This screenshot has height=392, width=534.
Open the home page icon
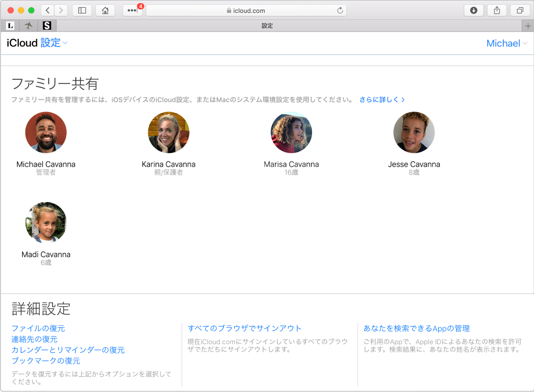click(x=105, y=10)
